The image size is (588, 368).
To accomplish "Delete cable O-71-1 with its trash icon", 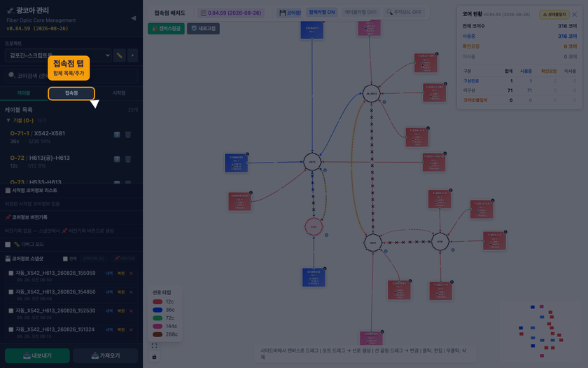I will tap(128, 135).
